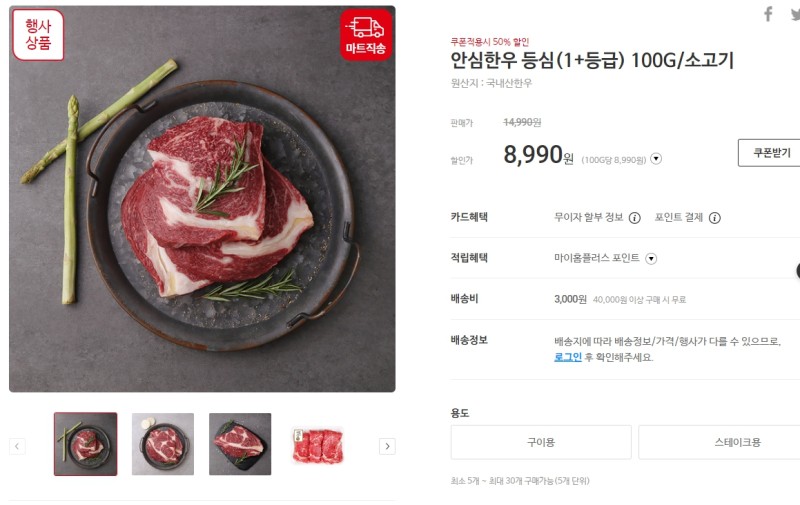The image size is (800, 505).
Task: Show previous thumbnails with left arrow
Action: tap(17, 446)
